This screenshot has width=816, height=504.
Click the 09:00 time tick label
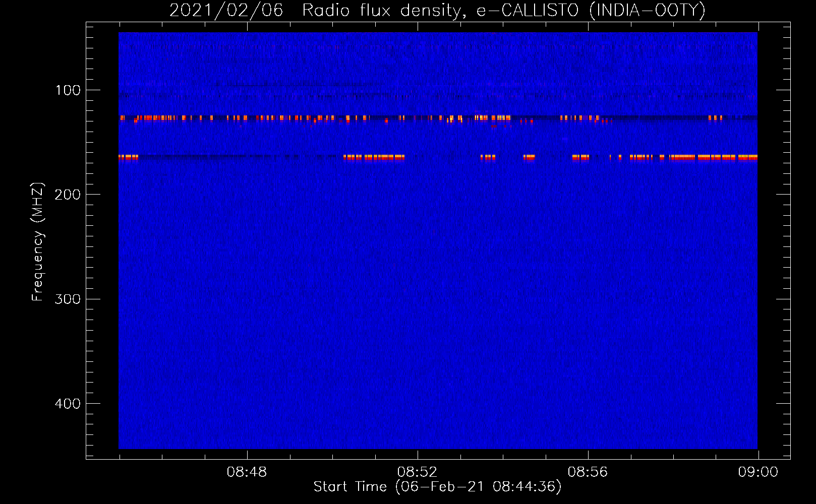tap(758, 472)
